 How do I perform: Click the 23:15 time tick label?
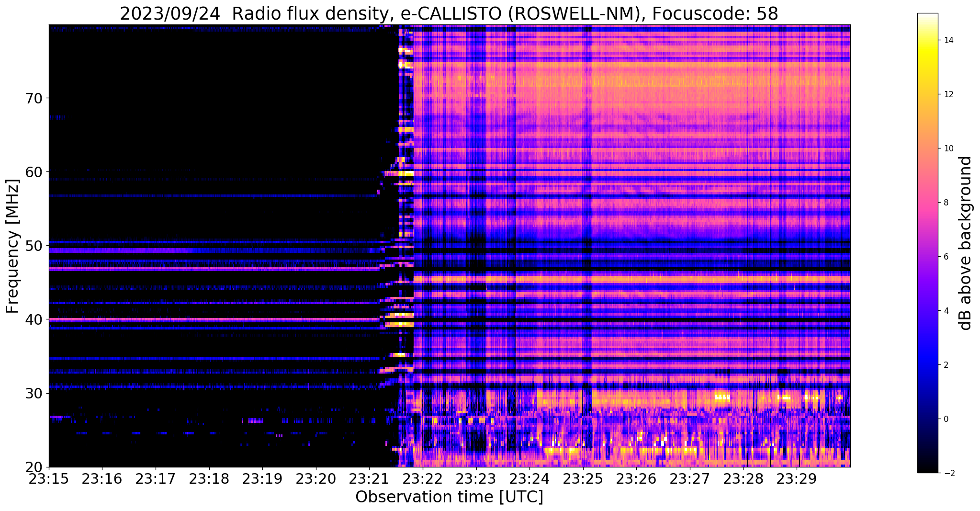[x=49, y=479]
